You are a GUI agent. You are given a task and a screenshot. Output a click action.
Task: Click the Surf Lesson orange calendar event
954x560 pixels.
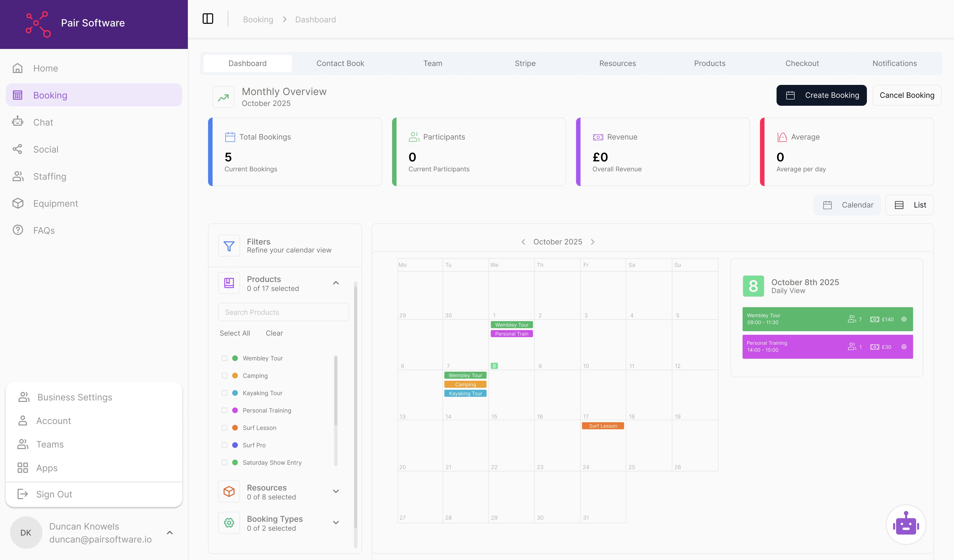[603, 426]
